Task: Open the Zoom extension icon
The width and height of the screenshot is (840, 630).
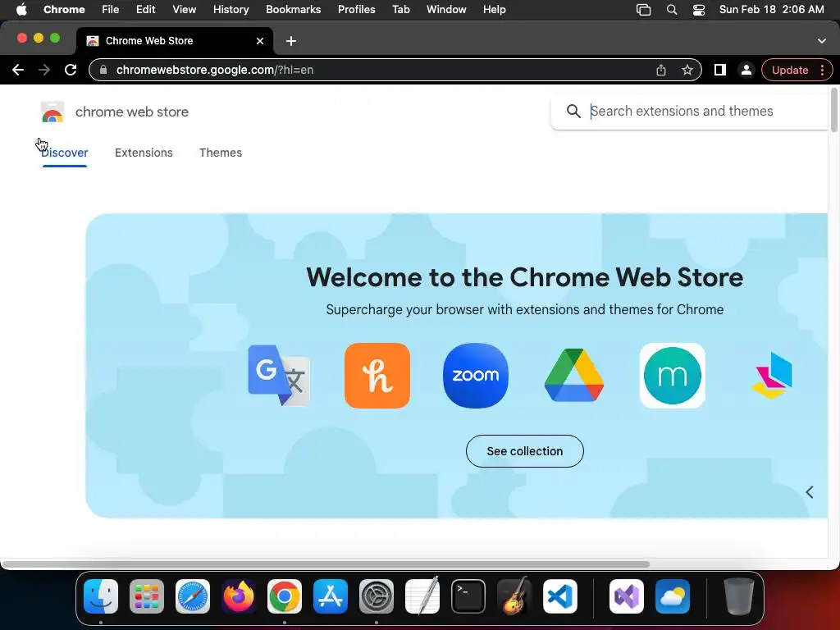Action: pos(476,376)
